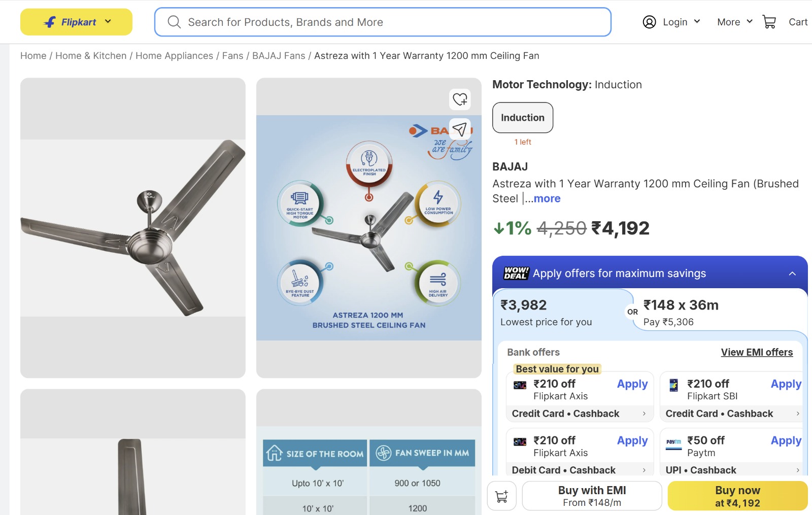Screen dimensions: 812x515
Task: Open the Paytm offer logo
Action: pos(673,442)
